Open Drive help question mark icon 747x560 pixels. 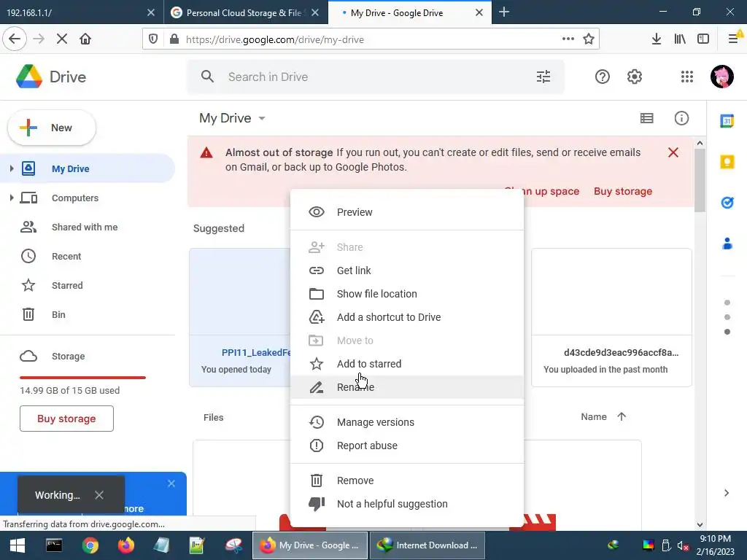(x=602, y=77)
